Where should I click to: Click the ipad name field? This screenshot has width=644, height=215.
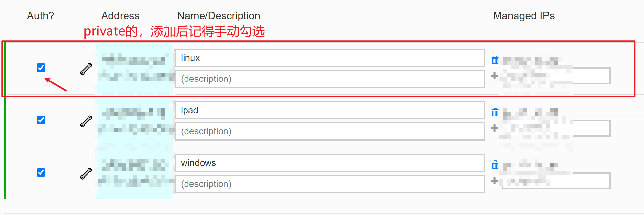[329, 110]
